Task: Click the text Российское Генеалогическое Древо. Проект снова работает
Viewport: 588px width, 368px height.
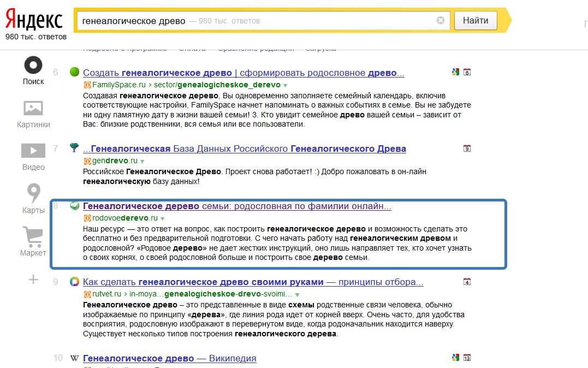Action: click(x=197, y=171)
